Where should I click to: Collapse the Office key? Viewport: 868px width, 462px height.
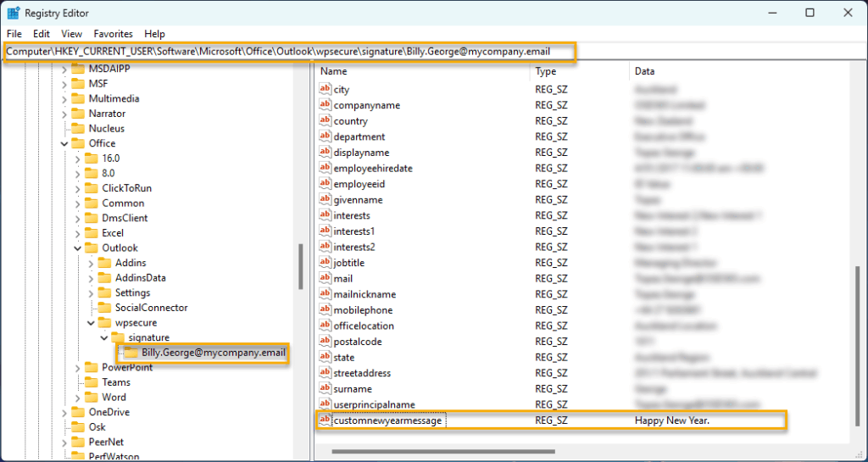coord(64,144)
